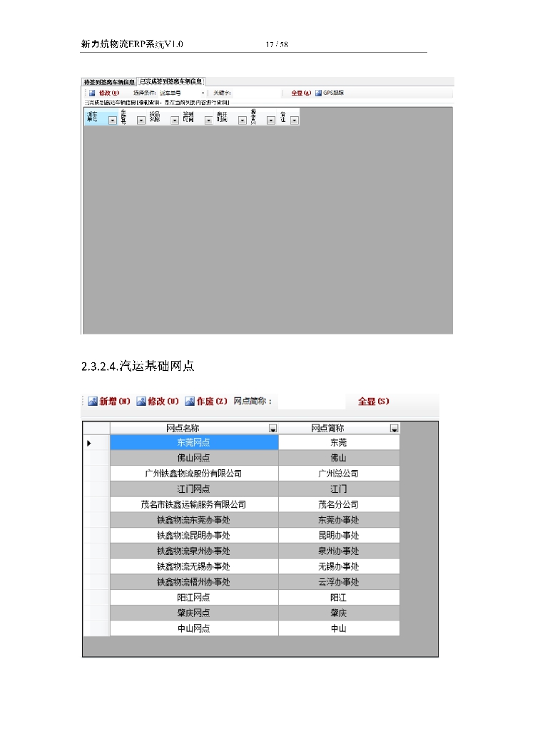Image resolution: width=535 pixels, height=756 pixels.
Task: Open the 选择条件 combo box showing 派车单号
Action: tap(183, 93)
